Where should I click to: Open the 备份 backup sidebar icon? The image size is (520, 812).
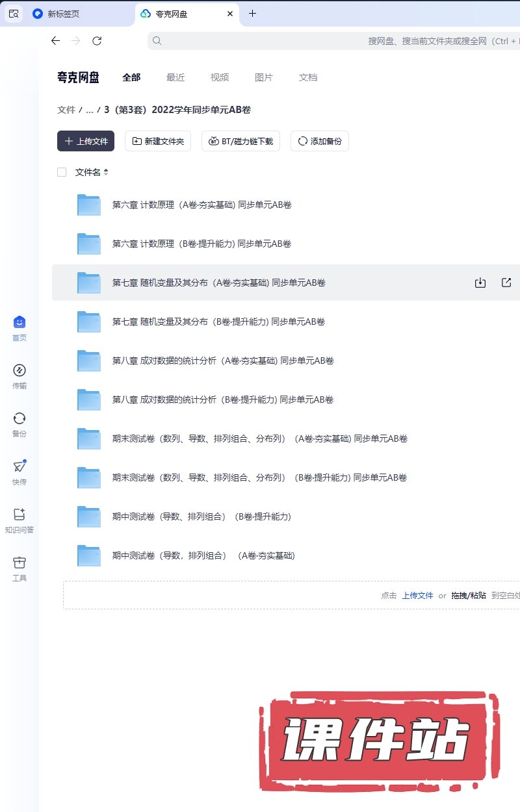(19, 419)
